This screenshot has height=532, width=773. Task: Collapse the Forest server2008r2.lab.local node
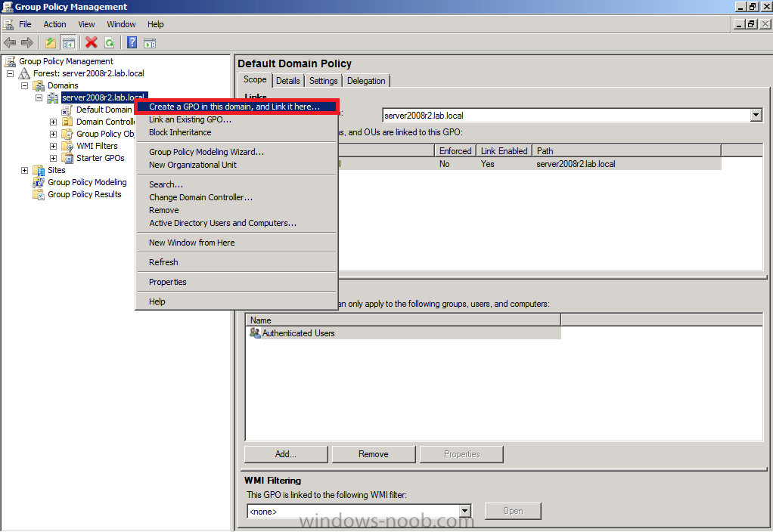point(10,73)
